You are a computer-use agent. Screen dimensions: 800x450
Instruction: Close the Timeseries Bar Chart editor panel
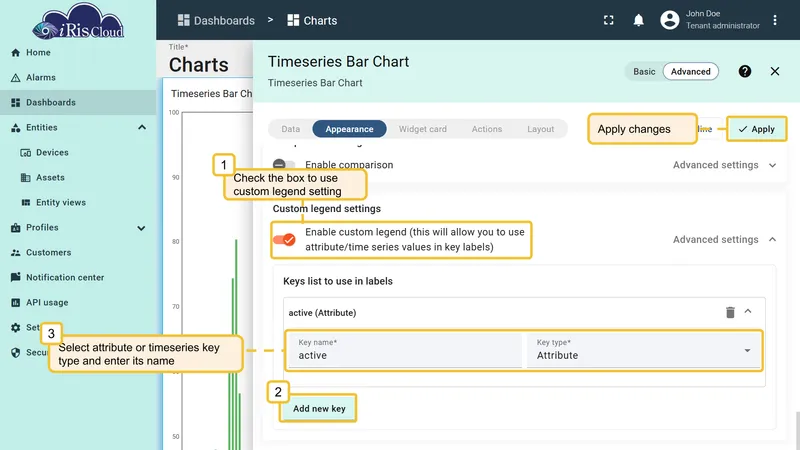click(774, 71)
